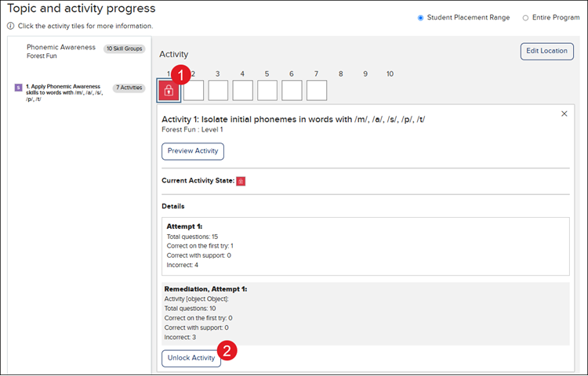The image size is (588, 376).
Task: Click the Preview Activity button
Action: pos(193,151)
